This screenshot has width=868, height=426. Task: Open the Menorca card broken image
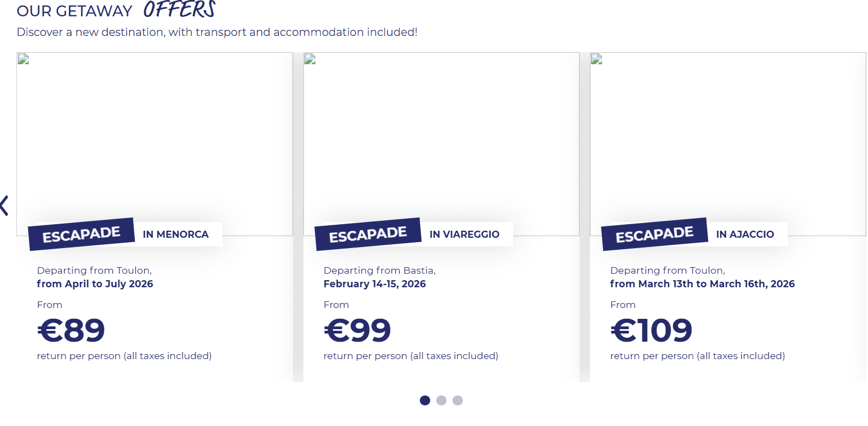click(154, 144)
